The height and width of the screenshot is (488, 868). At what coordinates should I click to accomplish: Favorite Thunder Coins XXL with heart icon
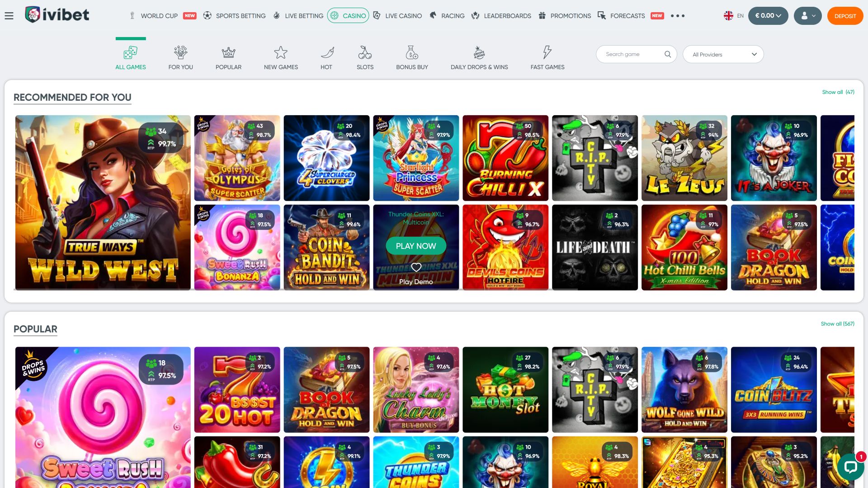[x=416, y=267]
